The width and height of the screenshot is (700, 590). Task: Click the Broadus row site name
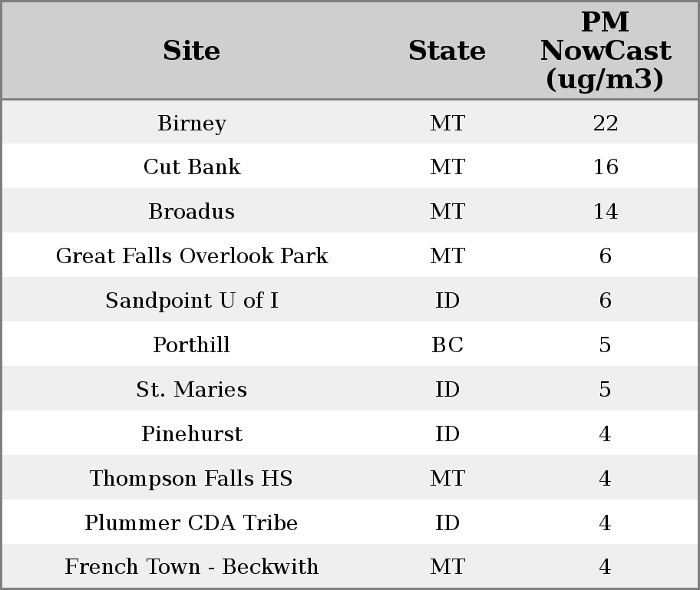[x=192, y=212]
